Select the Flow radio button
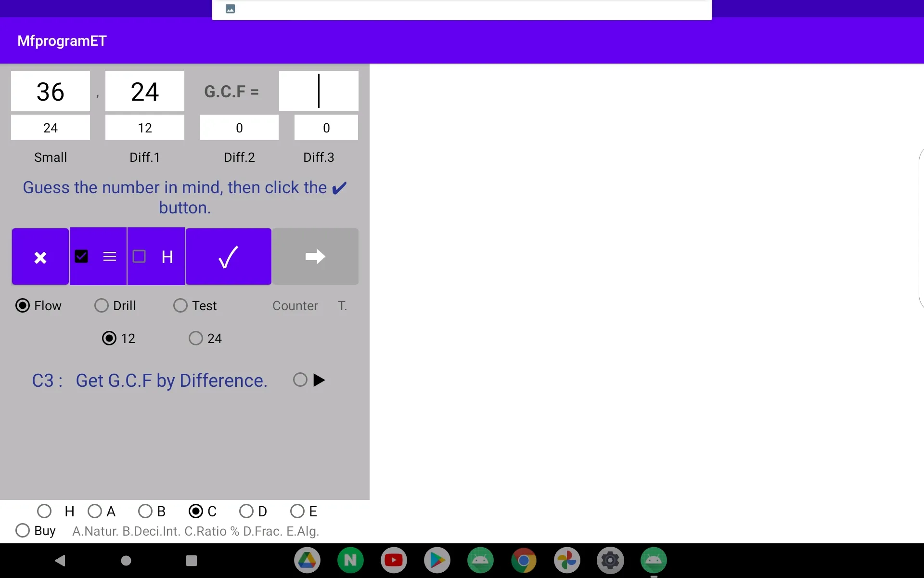This screenshot has height=578, width=924. point(23,305)
